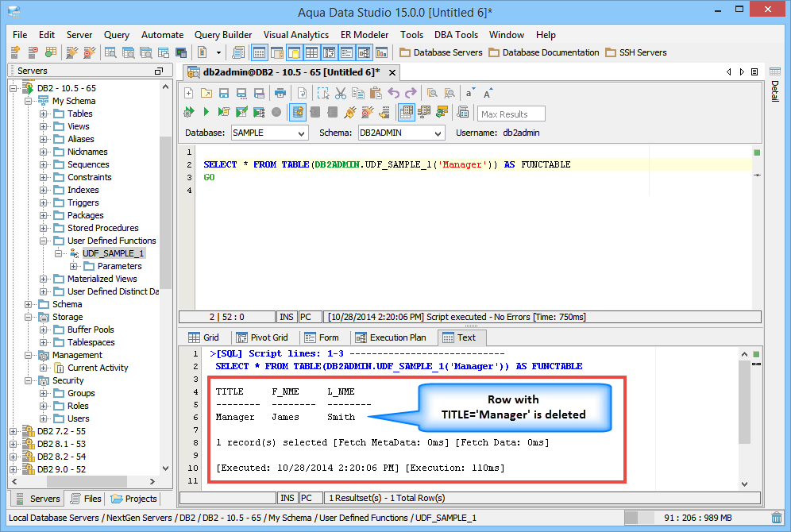791x532 pixels.
Task: Click the Increase font size icon
Action: pos(488,93)
